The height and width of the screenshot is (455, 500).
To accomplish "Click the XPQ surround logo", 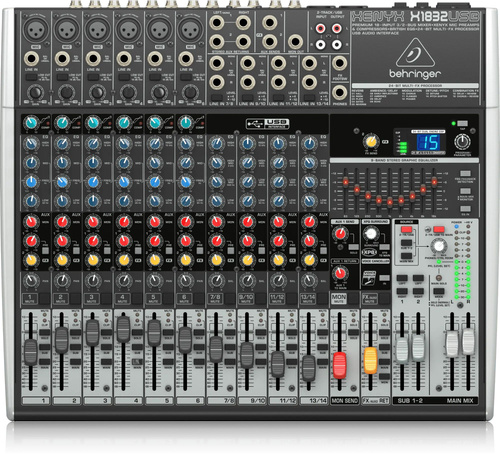I will point(369,252).
